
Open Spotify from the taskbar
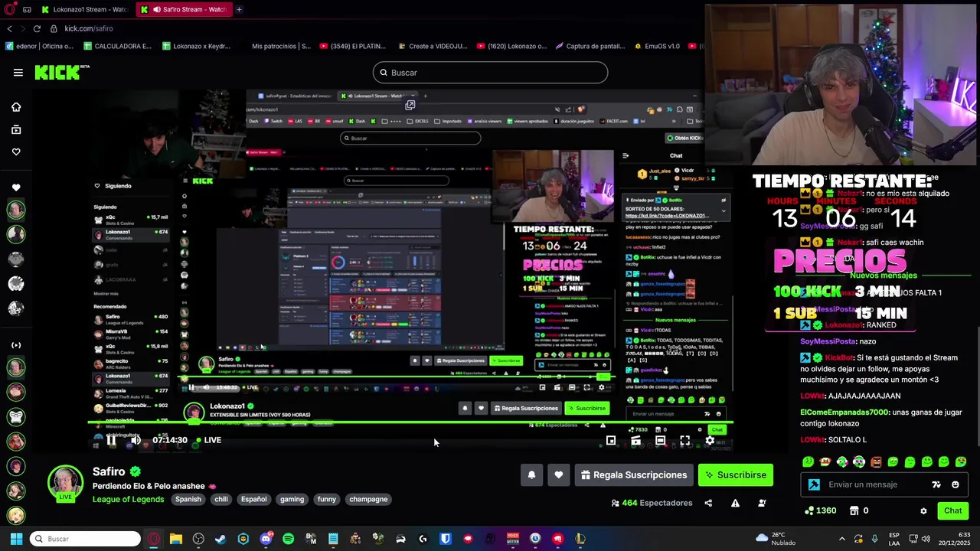point(288,539)
